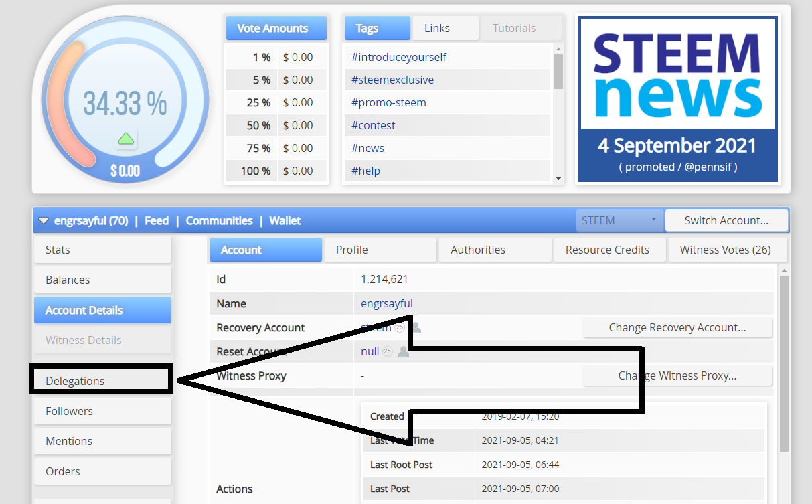This screenshot has width=812, height=504.
Task: Open the #contest tag
Action: tap(373, 125)
